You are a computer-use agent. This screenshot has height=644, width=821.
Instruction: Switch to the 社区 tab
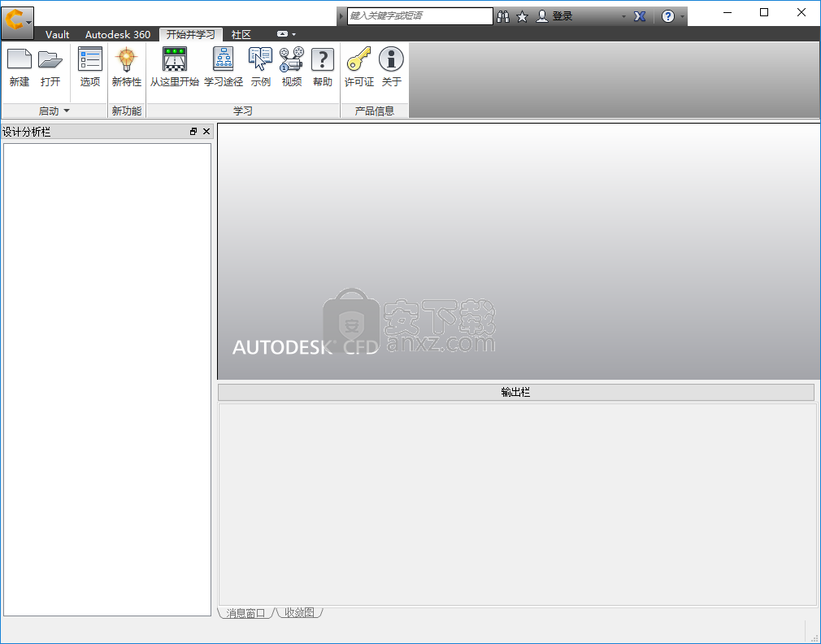(241, 34)
